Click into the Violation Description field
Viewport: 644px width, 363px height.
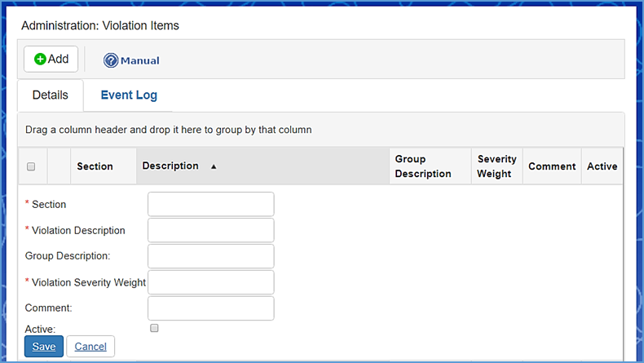tap(210, 230)
